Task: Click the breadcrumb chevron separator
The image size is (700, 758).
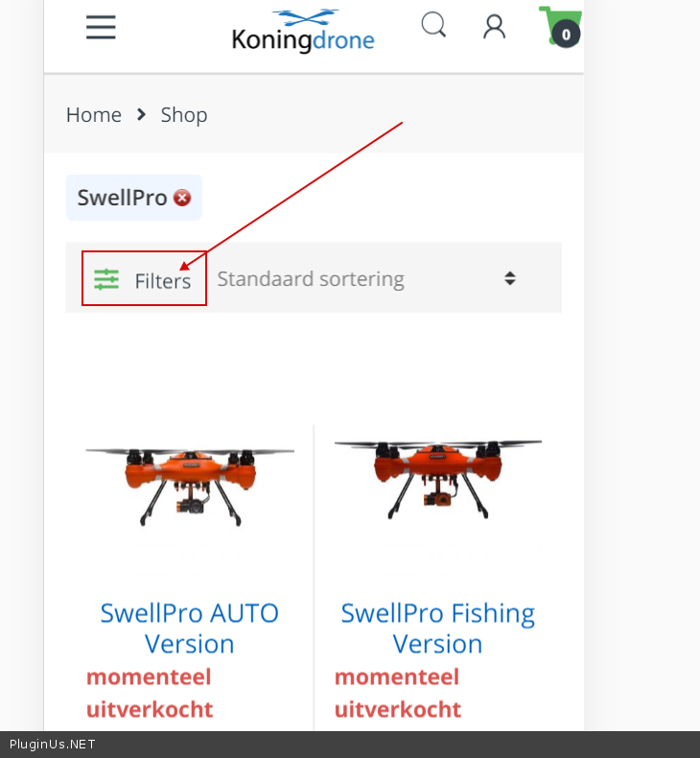Action: pos(141,114)
